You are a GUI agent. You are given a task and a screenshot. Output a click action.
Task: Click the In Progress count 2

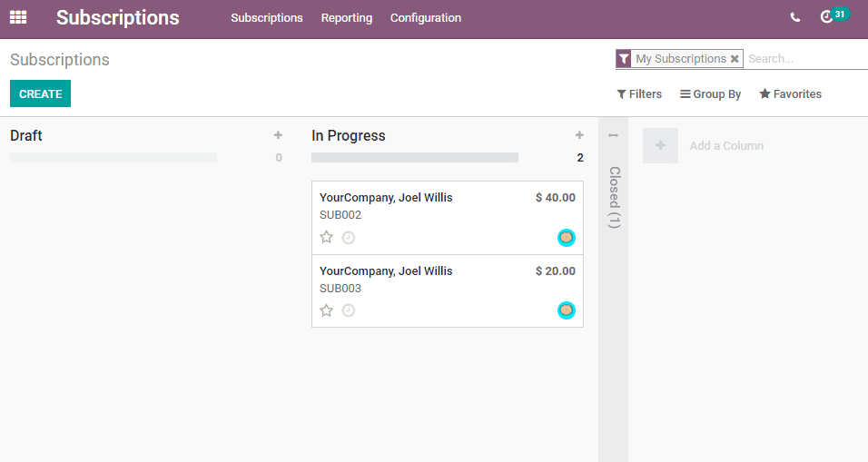click(580, 158)
